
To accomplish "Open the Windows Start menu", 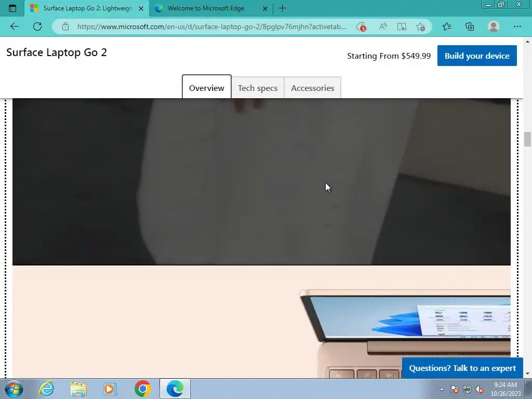I will pyautogui.click(x=14, y=389).
